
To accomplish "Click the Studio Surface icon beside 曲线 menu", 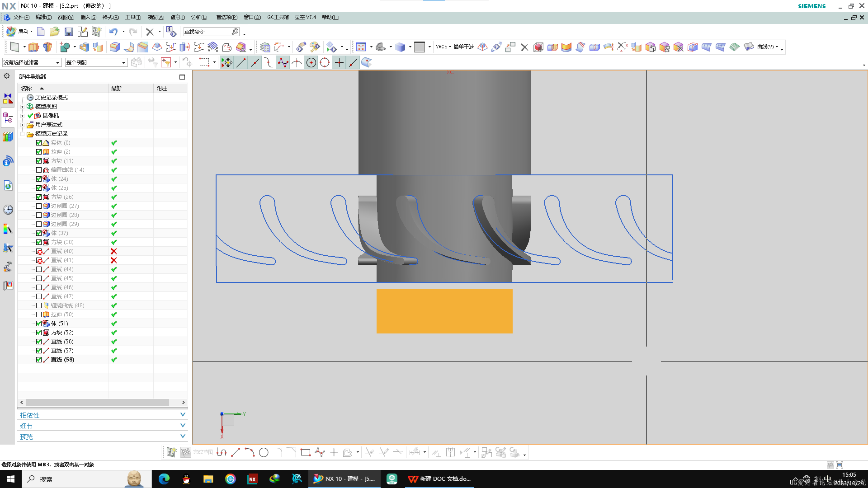I will coord(749,47).
